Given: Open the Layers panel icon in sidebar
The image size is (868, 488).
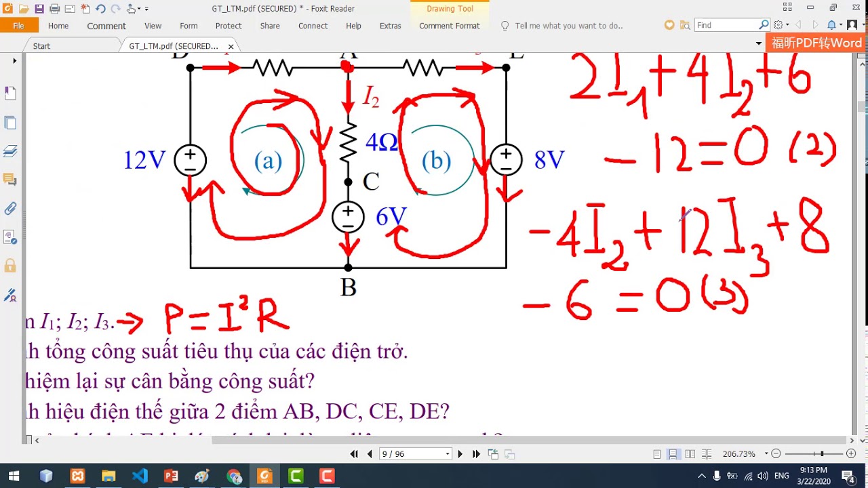Looking at the screenshot, I should click(10, 151).
